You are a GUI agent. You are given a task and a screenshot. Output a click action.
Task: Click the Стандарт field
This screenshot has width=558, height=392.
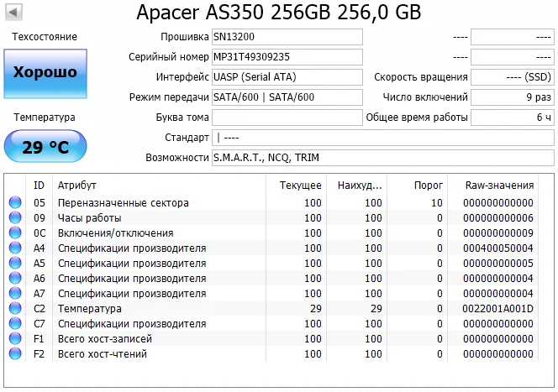(x=383, y=138)
